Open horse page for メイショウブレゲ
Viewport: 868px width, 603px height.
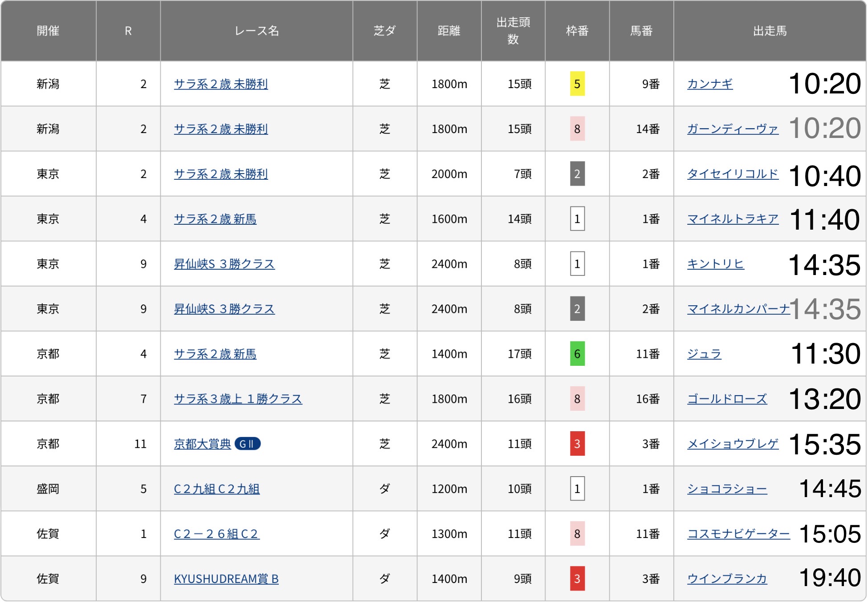(x=732, y=444)
